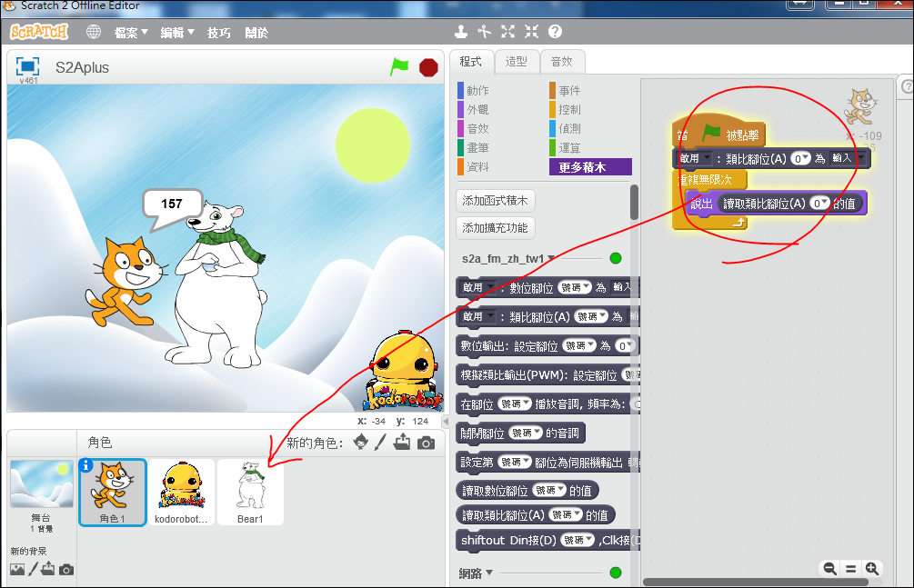Open pin dropdown in palette 讀取類比腳位(A) block
Image resolution: width=914 pixels, height=588 pixels.
coord(566,514)
